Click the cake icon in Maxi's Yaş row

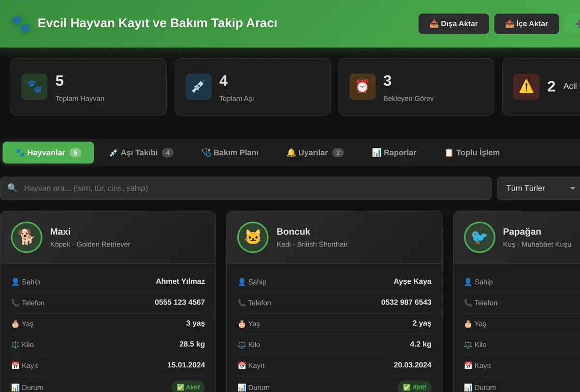pyautogui.click(x=15, y=324)
